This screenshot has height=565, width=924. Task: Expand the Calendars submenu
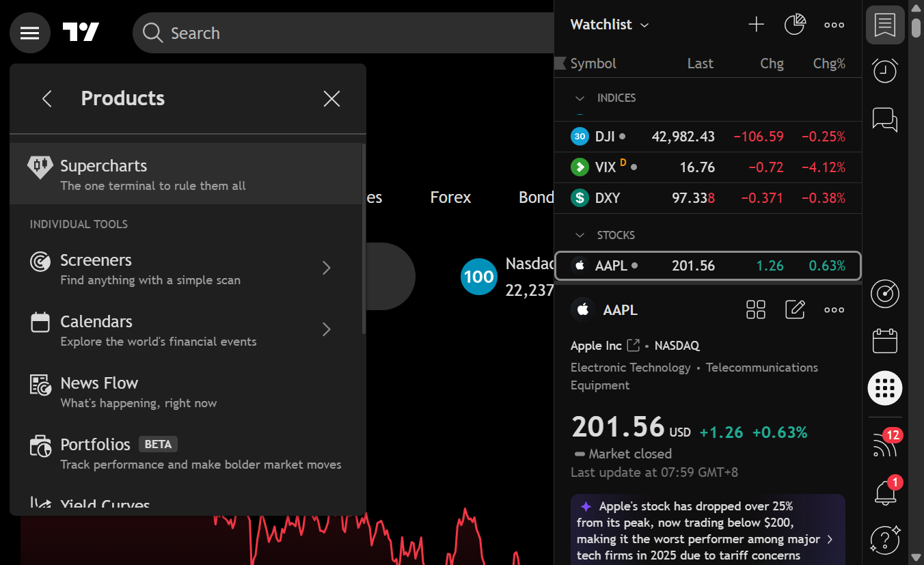(x=186, y=330)
